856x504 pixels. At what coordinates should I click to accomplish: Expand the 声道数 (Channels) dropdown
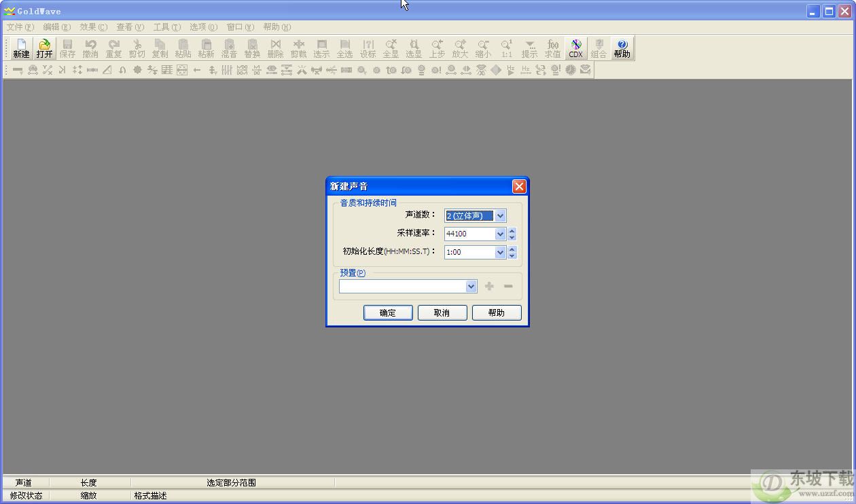500,215
